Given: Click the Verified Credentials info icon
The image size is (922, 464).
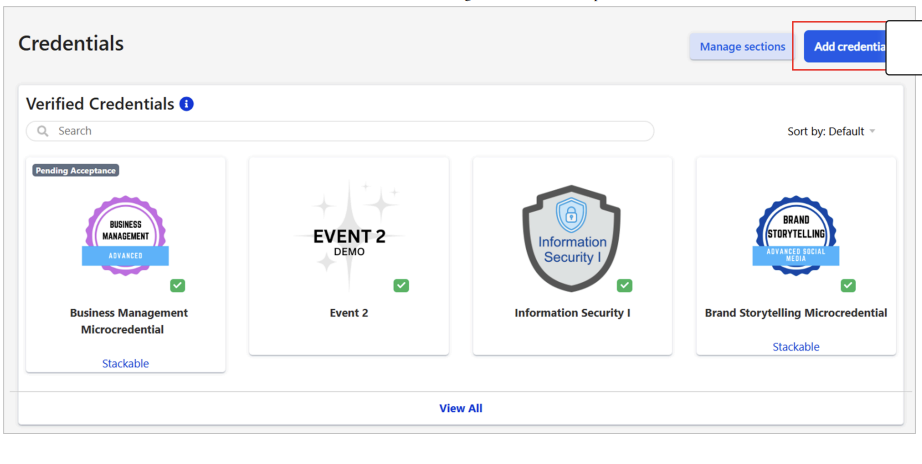Looking at the screenshot, I should click(x=187, y=104).
